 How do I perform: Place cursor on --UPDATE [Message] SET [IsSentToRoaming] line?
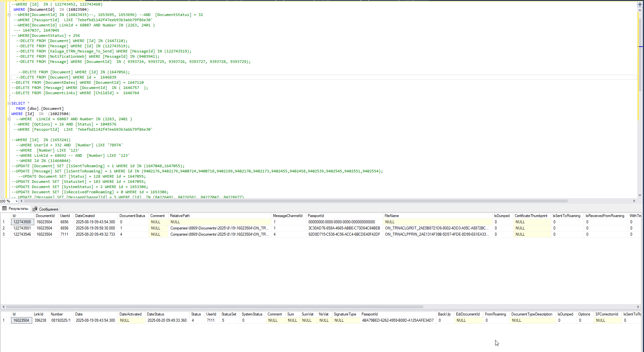point(197,171)
